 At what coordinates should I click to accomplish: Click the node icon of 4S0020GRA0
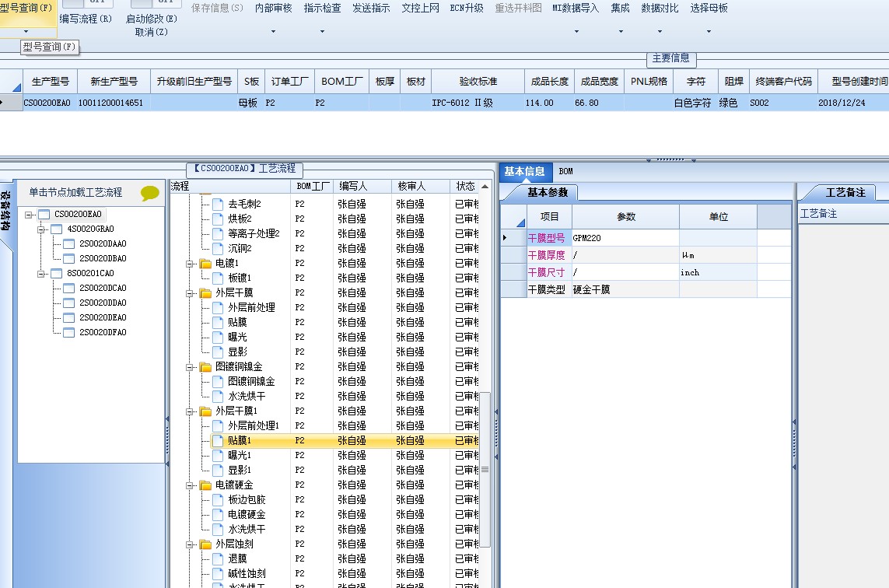click(57, 229)
